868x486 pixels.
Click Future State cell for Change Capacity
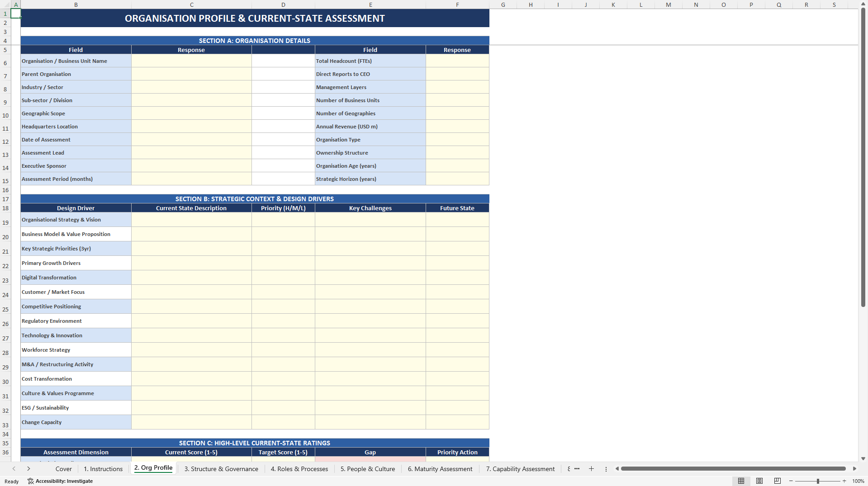click(x=457, y=422)
